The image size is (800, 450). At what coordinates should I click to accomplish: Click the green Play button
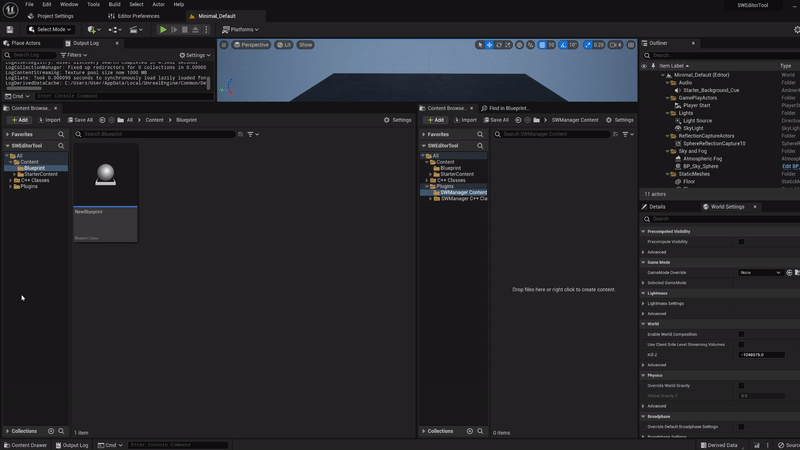(x=163, y=30)
